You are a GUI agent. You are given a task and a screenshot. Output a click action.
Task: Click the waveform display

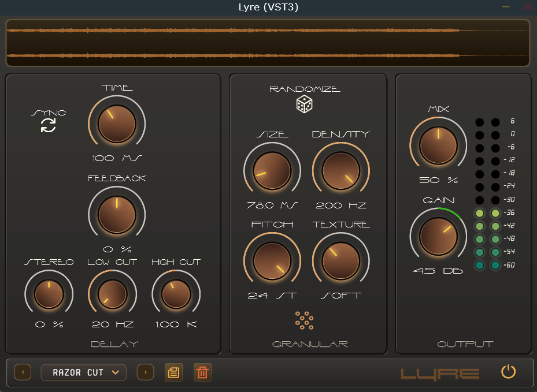[268, 43]
